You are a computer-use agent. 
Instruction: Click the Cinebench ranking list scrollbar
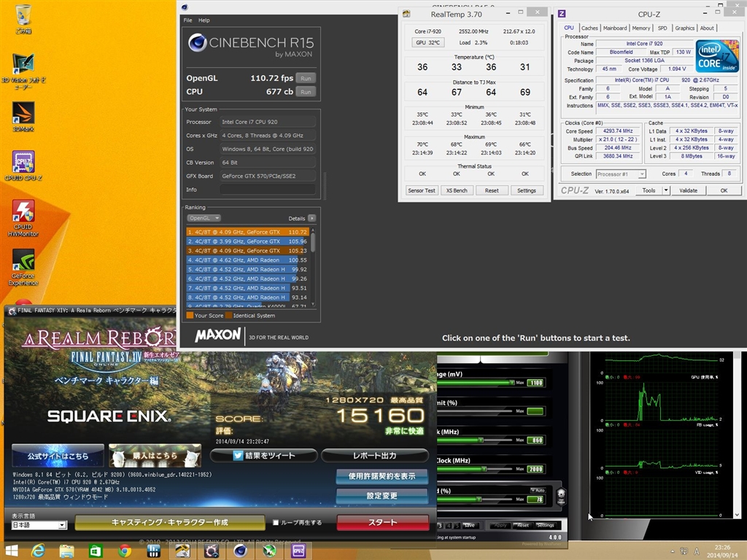click(313, 266)
